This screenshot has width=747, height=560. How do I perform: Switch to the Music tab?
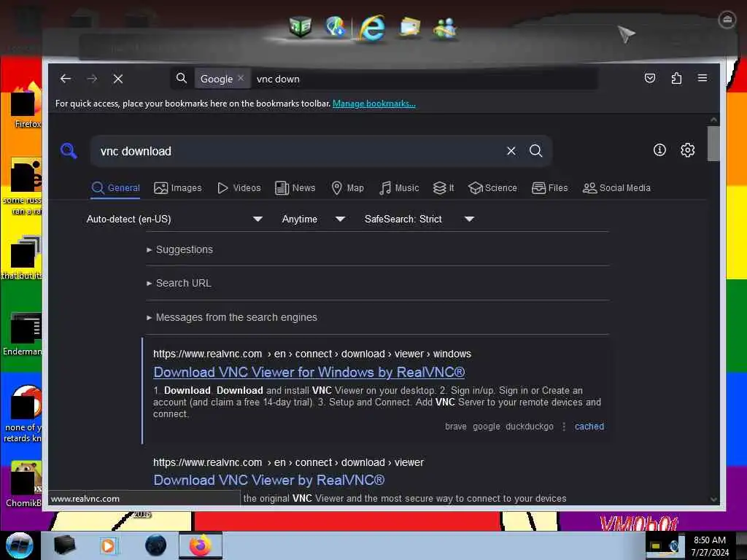[399, 188]
